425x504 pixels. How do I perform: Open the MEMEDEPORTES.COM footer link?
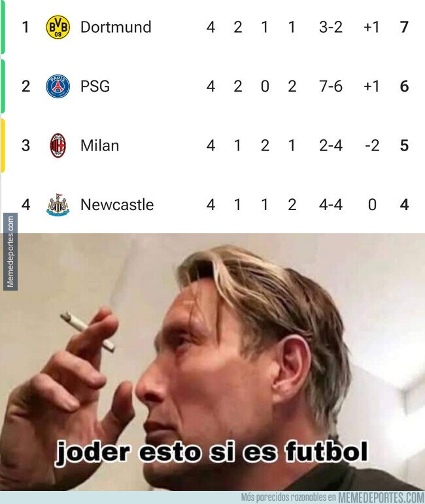point(381,497)
